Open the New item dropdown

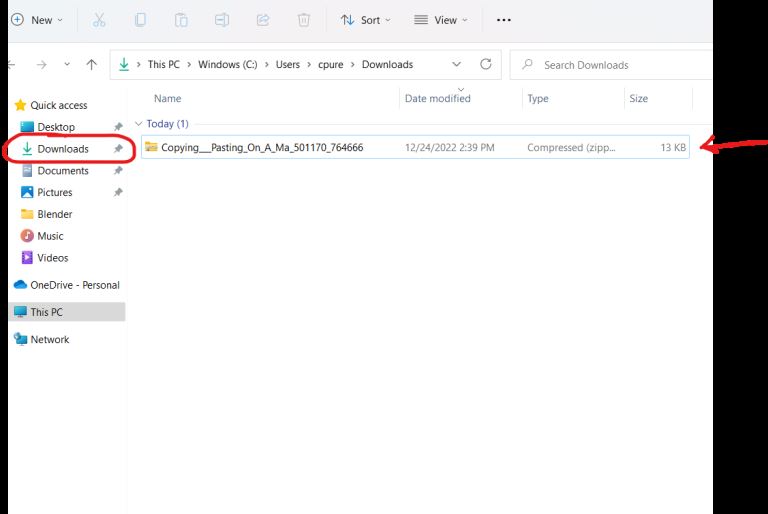pyautogui.click(x=37, y=20)
